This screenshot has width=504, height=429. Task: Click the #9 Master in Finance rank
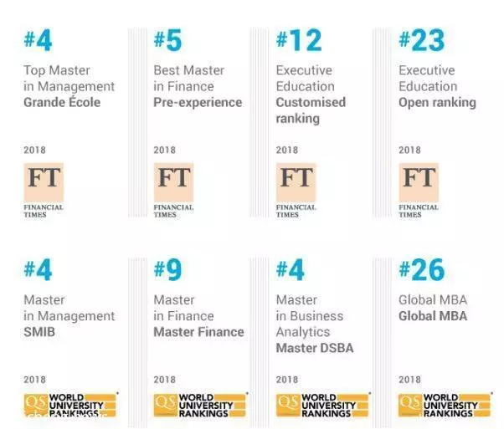coord(167,270)
